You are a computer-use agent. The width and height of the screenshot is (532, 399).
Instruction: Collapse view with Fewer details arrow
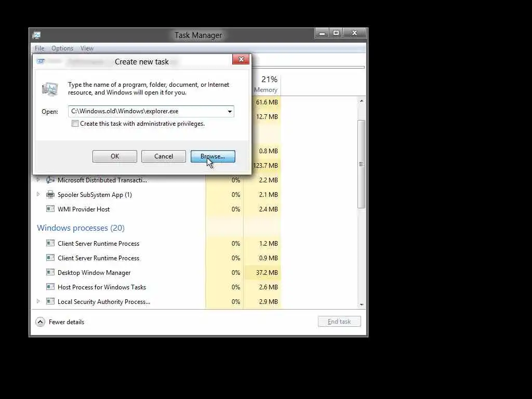(40, 322)
